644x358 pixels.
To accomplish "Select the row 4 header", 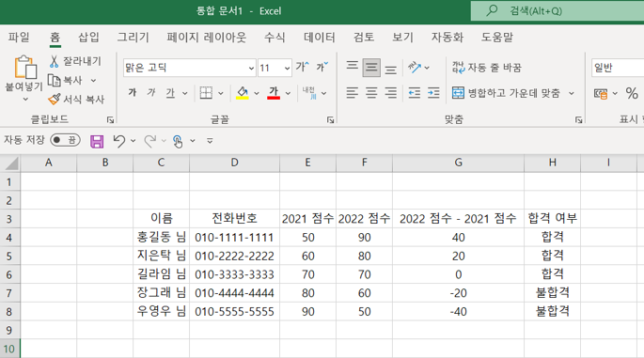I will 9,238.
